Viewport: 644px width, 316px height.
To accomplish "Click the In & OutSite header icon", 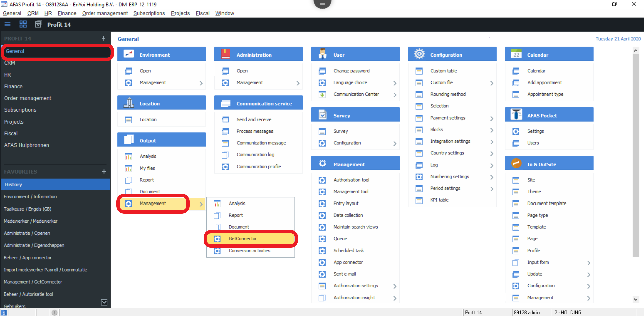I will (x=516, y=164).
